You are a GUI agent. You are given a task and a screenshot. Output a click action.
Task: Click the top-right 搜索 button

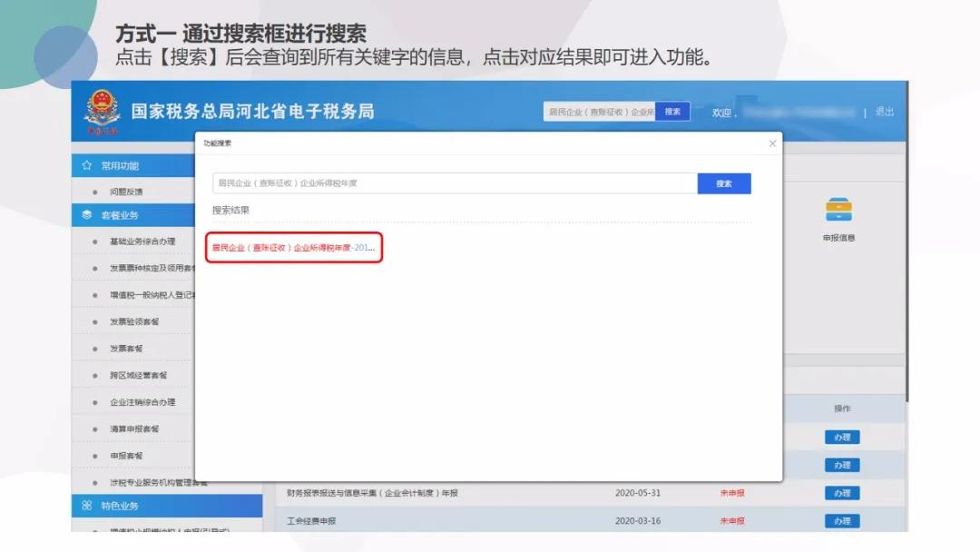(671, 111)
